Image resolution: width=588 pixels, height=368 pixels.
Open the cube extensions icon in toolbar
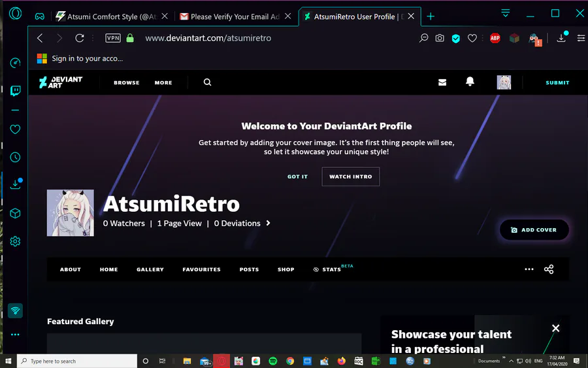(x=515, y=38)
